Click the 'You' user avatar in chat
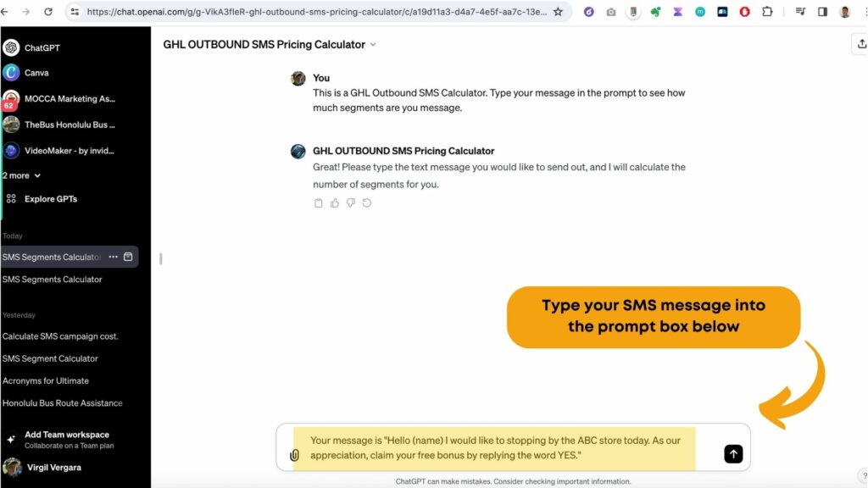The image size is (868, 488). (298, 78)
